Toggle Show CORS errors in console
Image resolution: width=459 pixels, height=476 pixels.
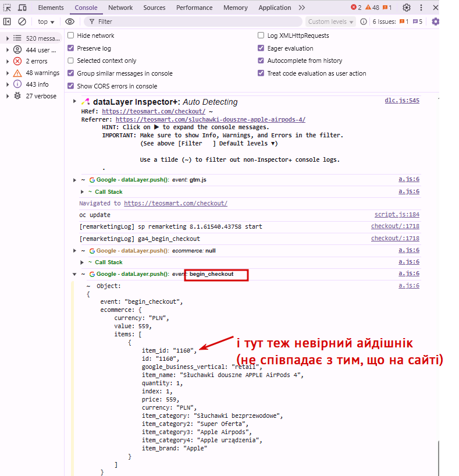point(71,86)
